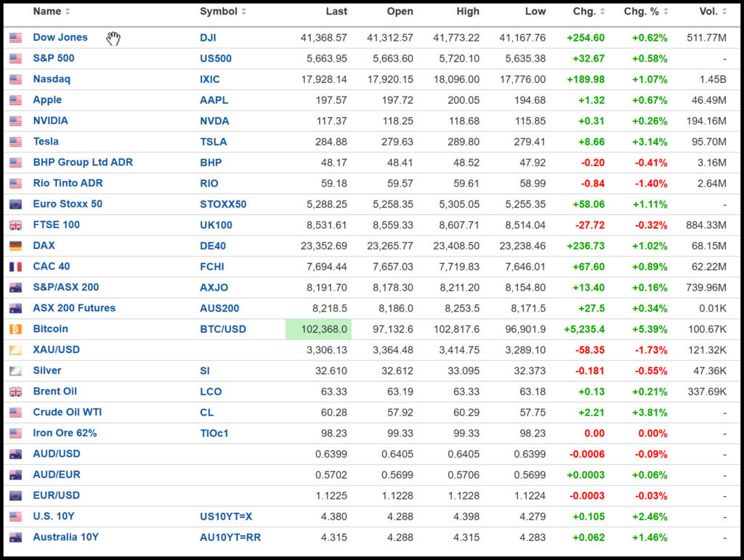Open the Bitcoin name link

(50, 329)
